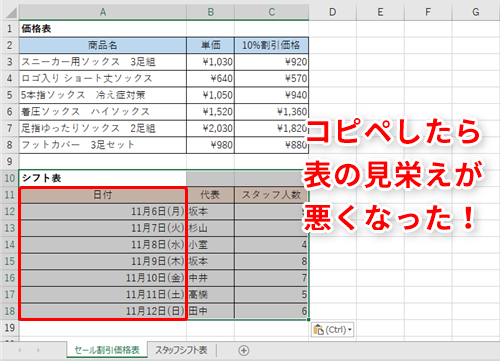Click the ¥2,030 unit price cell
The width and height of the screenshot is (500, 361).
click(210, 128)
